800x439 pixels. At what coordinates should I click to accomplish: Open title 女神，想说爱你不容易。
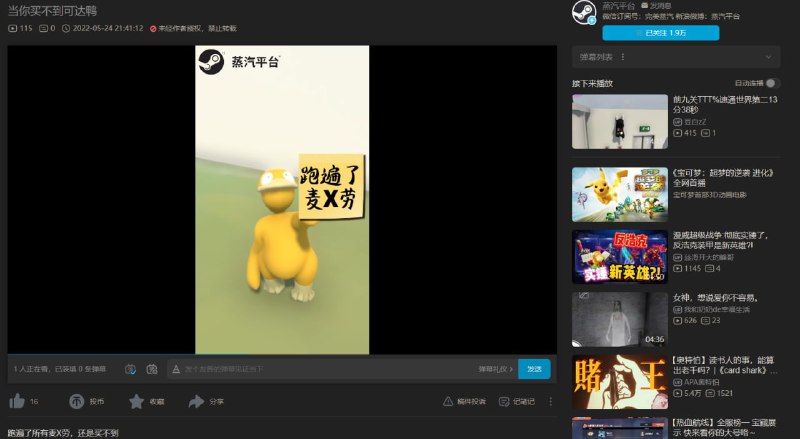(716, 298)
